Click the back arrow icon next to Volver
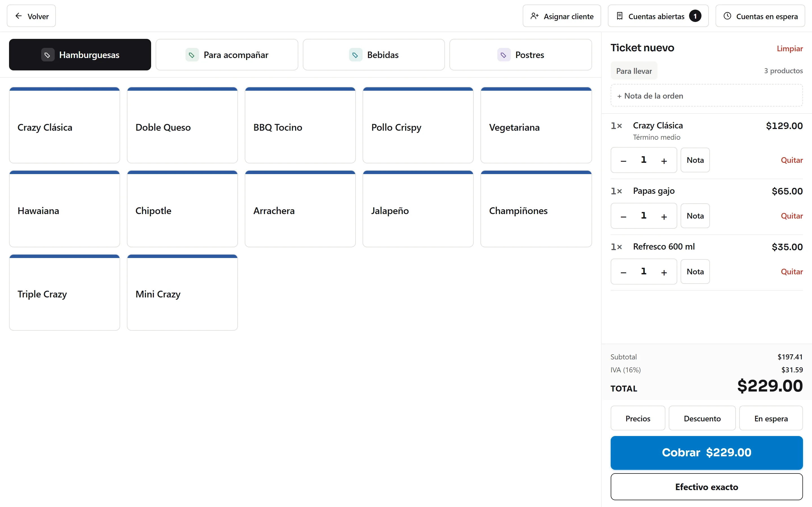This screenshot has height=507, width=812. 18,16
